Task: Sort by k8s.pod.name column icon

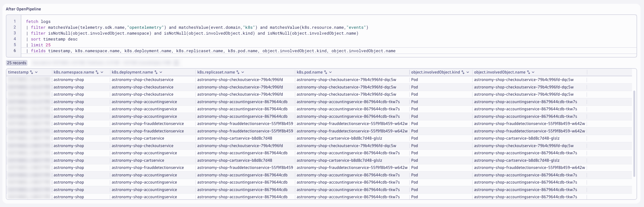Action: click(x=326, y=72)
